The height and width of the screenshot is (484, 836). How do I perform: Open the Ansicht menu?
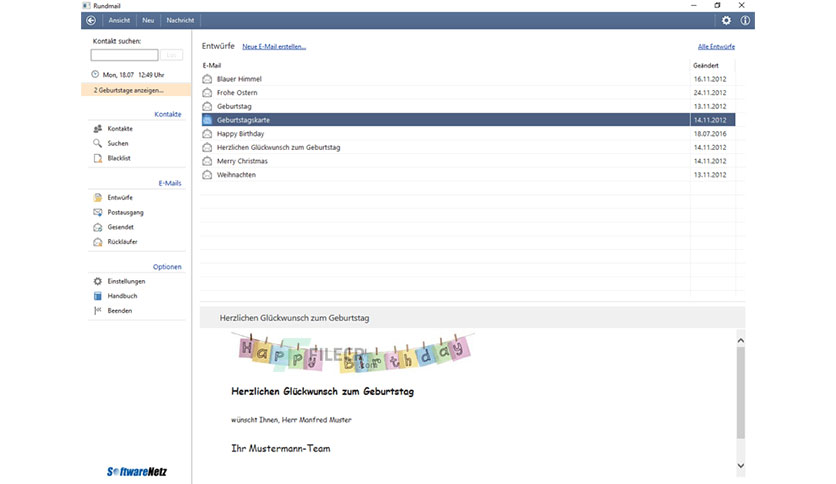click(119, 20)
